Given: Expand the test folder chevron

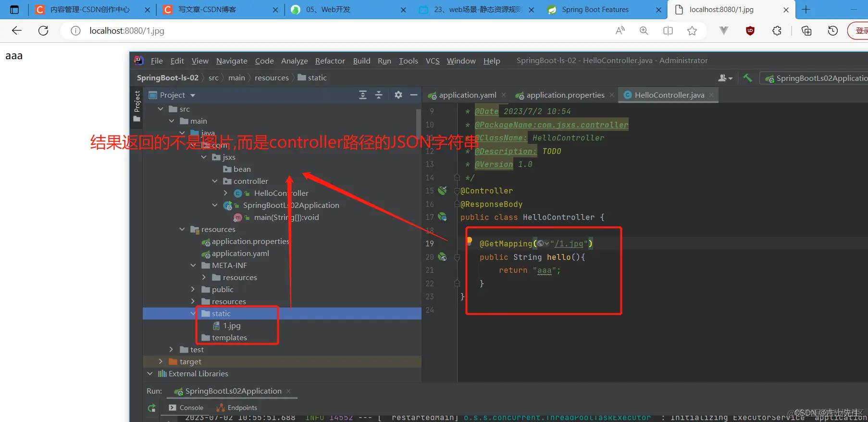Looking at the screenshot, I should click(x=171, y=349).
